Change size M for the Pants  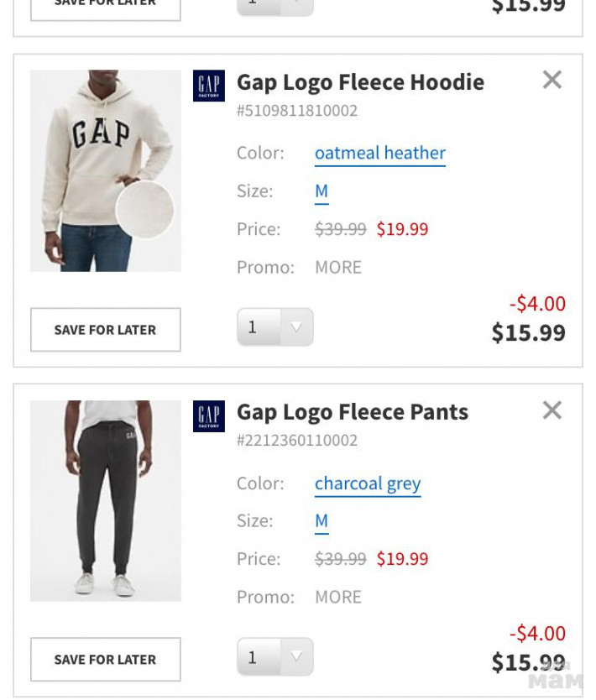click(322, 520)
